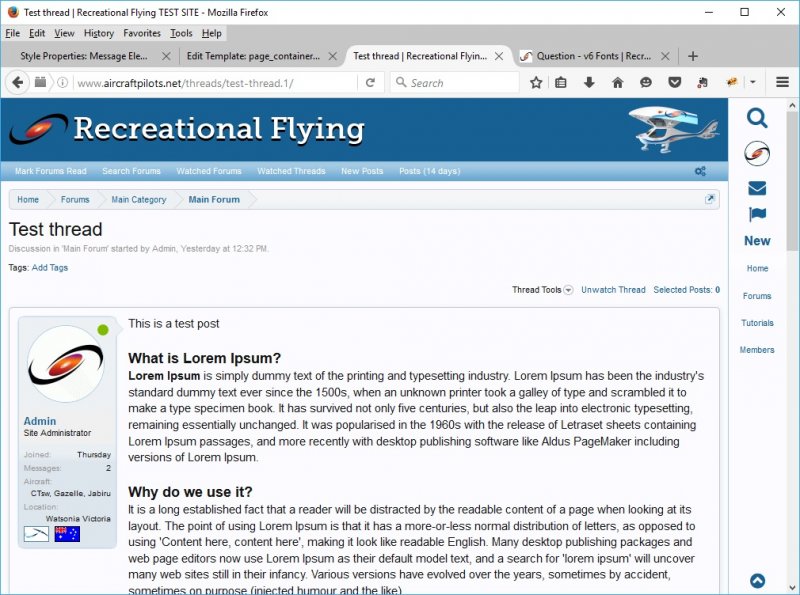Click the vertical page scrollbar thumb
The width and height of the screenshot is (800, 595).
click(792, 181)
